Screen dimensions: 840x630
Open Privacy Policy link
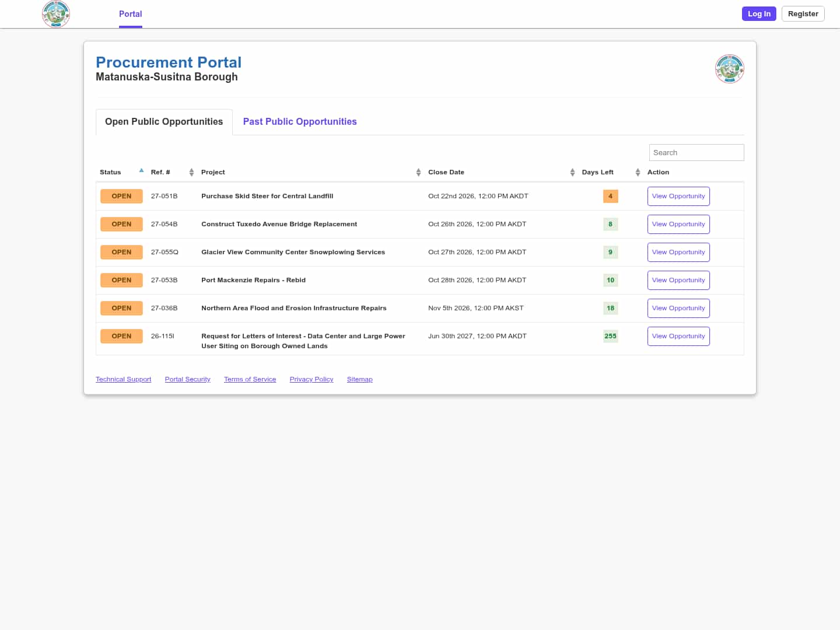point(311,379)
